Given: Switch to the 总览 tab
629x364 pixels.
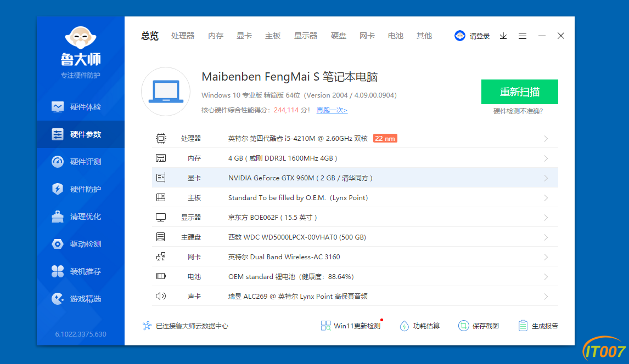Looking at the screenshot, I should click(150, 36).
